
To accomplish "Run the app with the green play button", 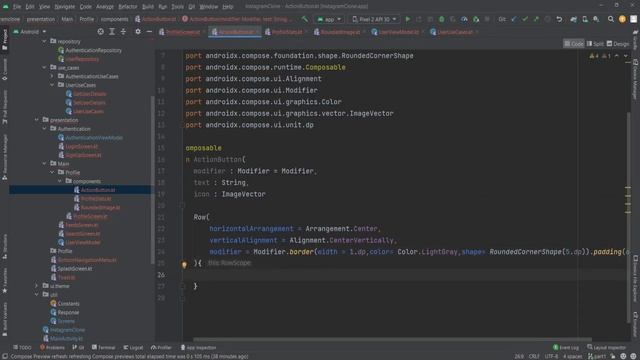I will pyautogui.click(x=407, y=19).
